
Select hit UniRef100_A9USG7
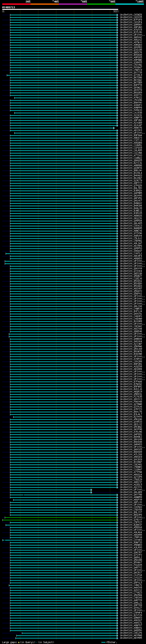pyautogui.click(x=131, y=620)
